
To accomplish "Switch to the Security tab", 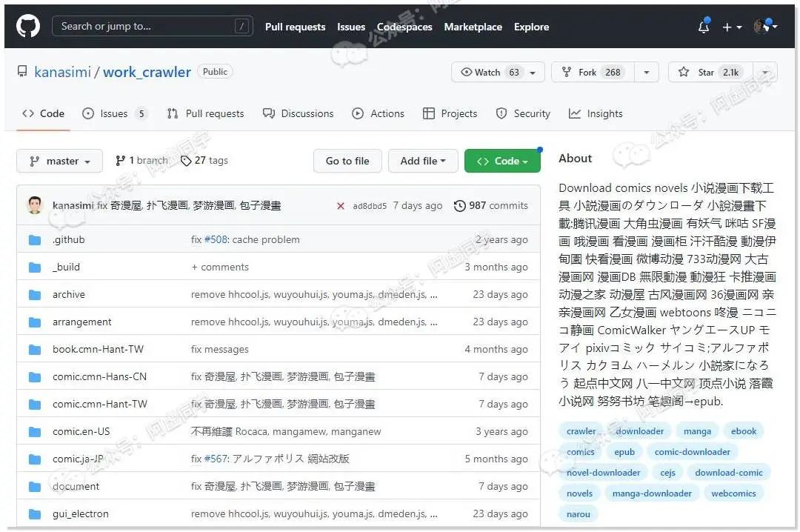I will click(x=523, y=113).
